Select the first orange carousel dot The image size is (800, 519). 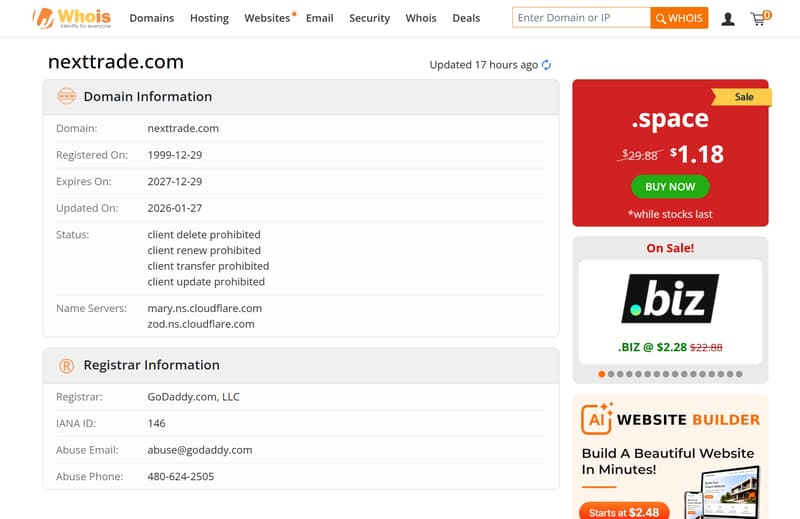602,374
